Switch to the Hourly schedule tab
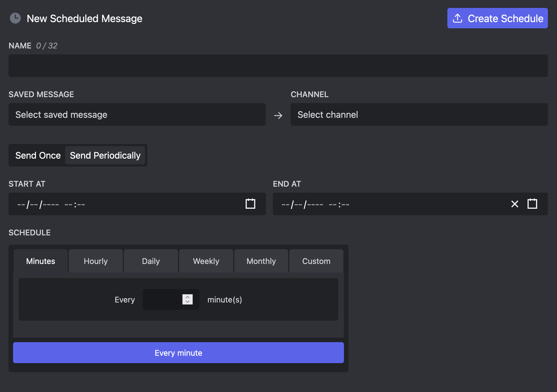Image resolution: width=557 pixels, height=392 pixels. coord(95,261)
